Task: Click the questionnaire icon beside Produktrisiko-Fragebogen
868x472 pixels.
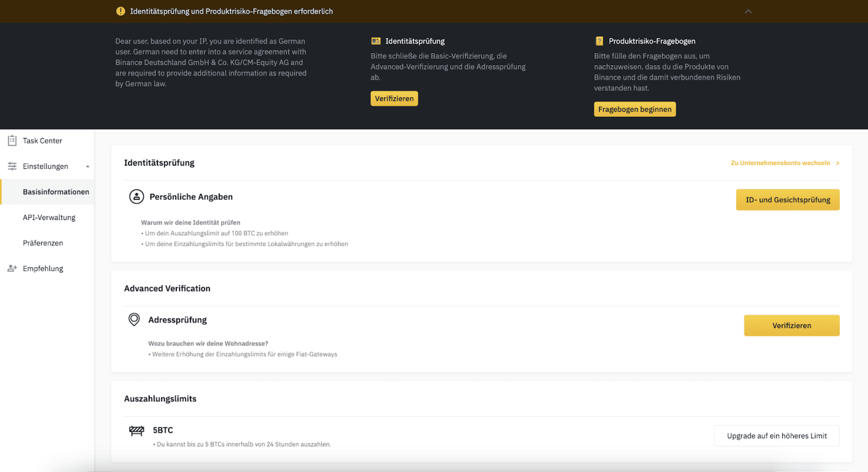Action: (x=599, y=41)
